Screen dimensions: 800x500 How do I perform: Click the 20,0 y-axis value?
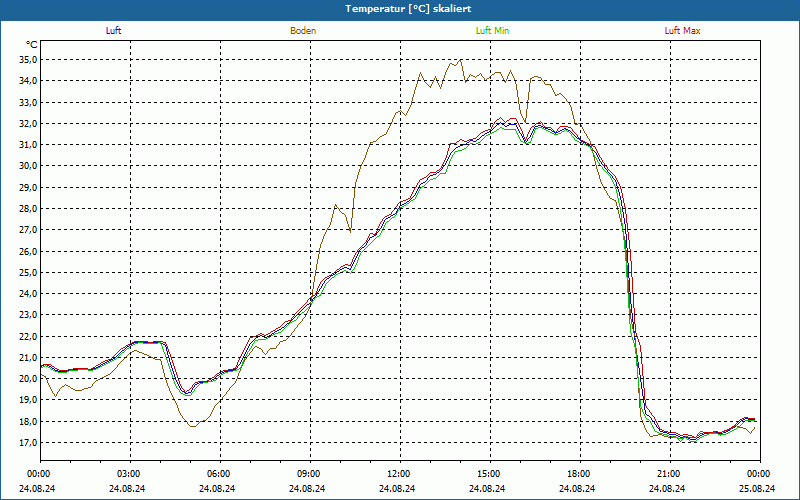click(29, 379)
